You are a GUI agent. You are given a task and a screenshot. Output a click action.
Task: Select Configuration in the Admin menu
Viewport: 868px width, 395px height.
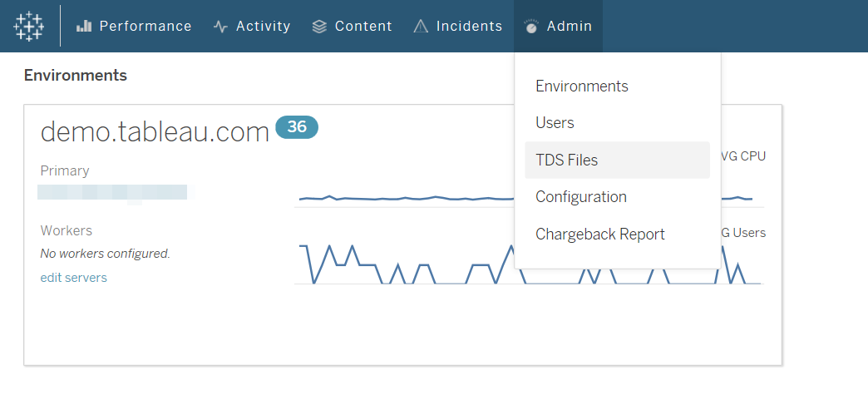(617, 197)
